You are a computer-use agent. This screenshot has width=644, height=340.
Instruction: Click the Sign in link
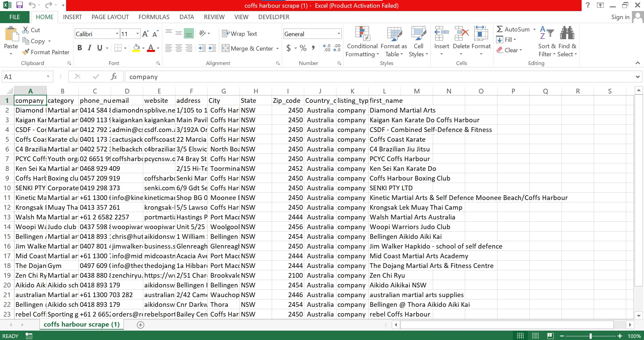tap(620, 17)
